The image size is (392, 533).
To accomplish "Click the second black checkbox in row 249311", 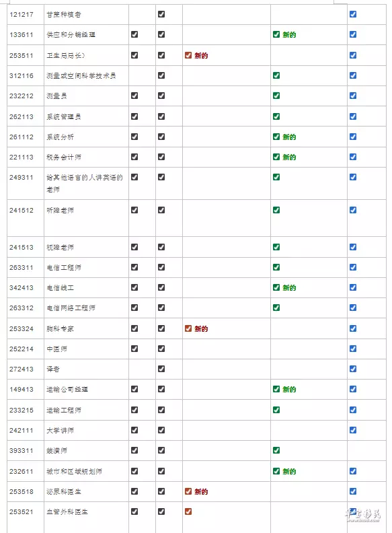I will pyautogui.click(x=161, y=177).
